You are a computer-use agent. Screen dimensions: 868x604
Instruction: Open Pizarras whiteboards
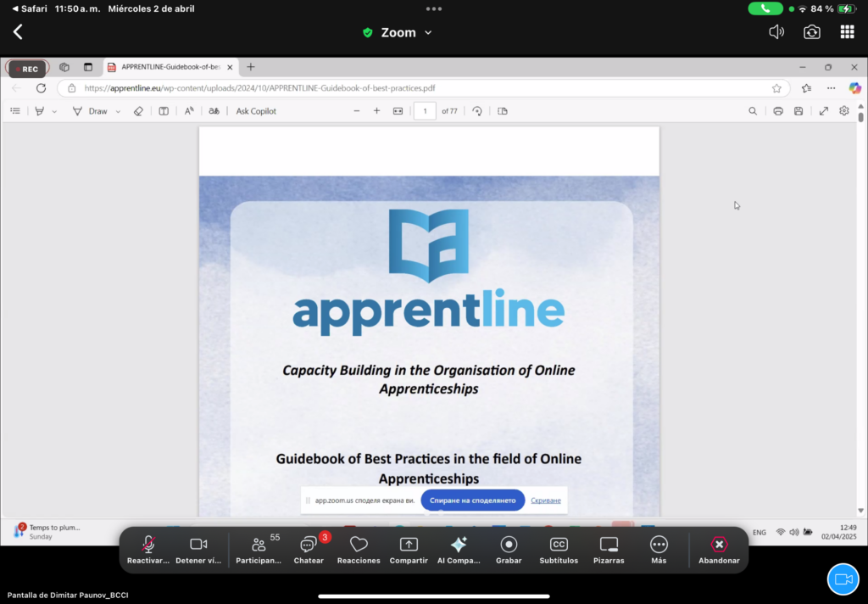coord(609,549)
